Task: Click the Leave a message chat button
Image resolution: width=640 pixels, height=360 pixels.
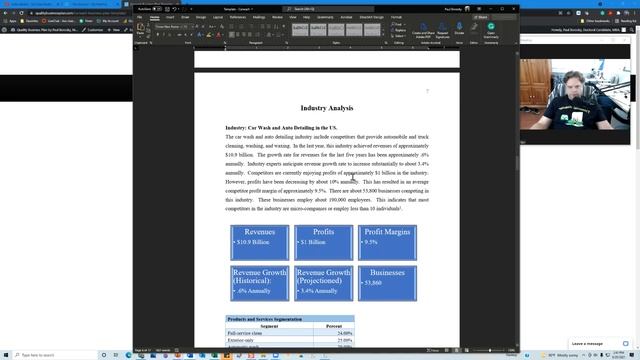Action: click(600, 344)
